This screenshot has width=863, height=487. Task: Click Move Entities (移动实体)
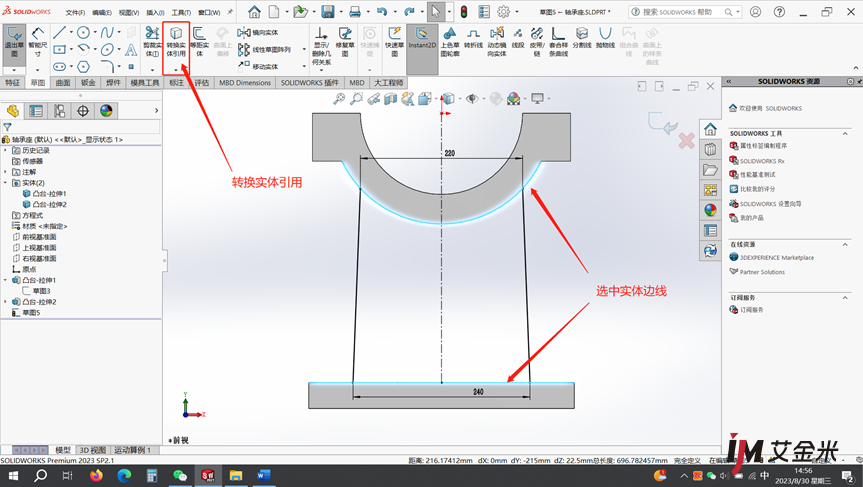click(x=258, y=66)
